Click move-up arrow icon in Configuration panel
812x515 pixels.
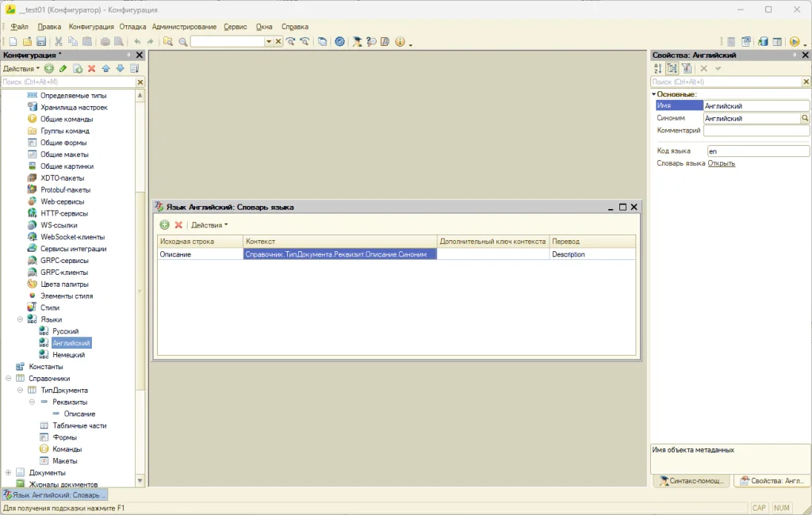[106, 68]
